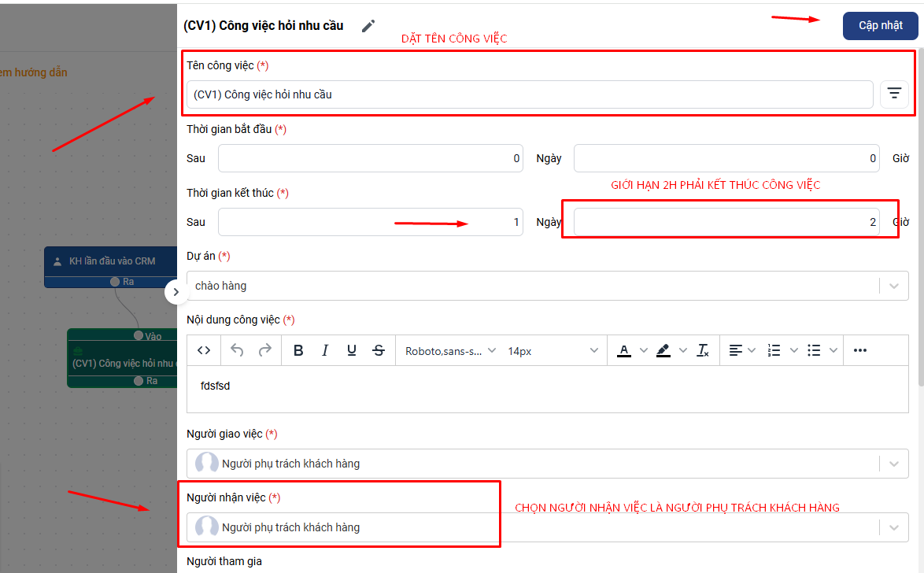Expand the Người nhận việc dropdown
This screenshot has width=924, height=573.
click(894, 527)
